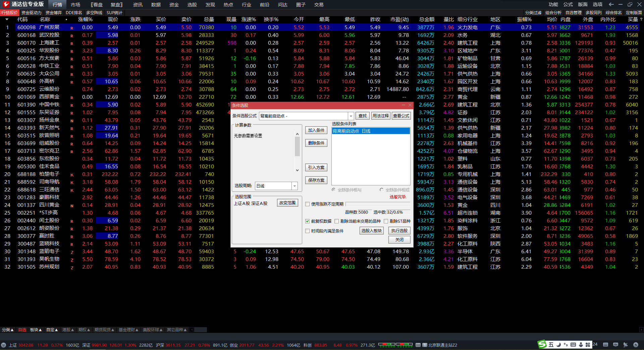Click the back arrow icon in title bar
The height and width of the screenshot is (350, 644).
611,4
